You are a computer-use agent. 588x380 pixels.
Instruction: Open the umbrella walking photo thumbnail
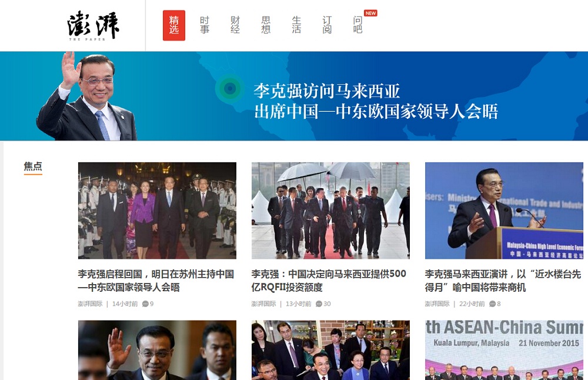point(330,211)
